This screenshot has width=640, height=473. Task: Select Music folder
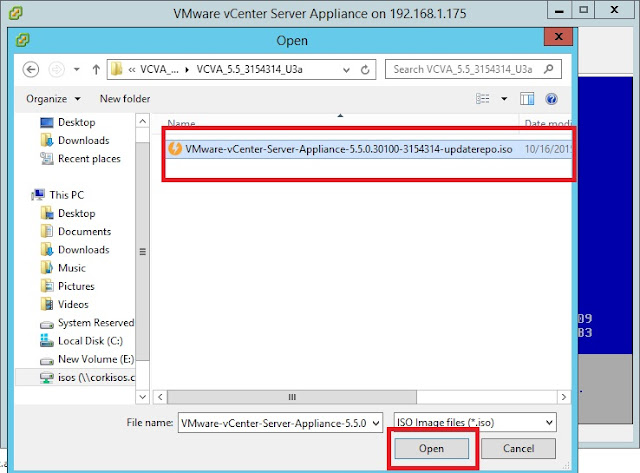(63, 268)
